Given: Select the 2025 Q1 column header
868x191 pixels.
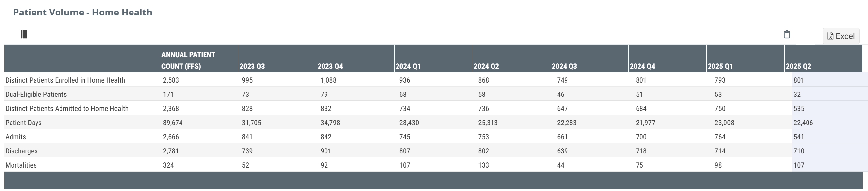Looking at the screenshot, I should coord(720,66).
